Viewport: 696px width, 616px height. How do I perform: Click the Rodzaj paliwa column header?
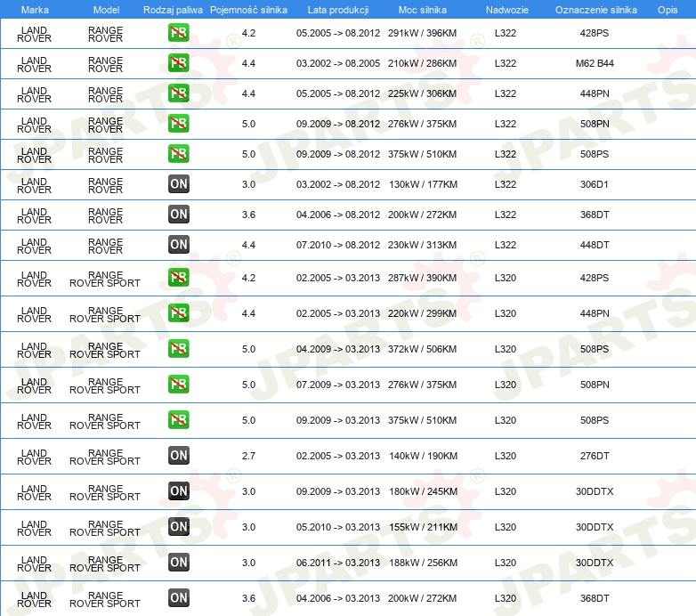click(174, 10)
